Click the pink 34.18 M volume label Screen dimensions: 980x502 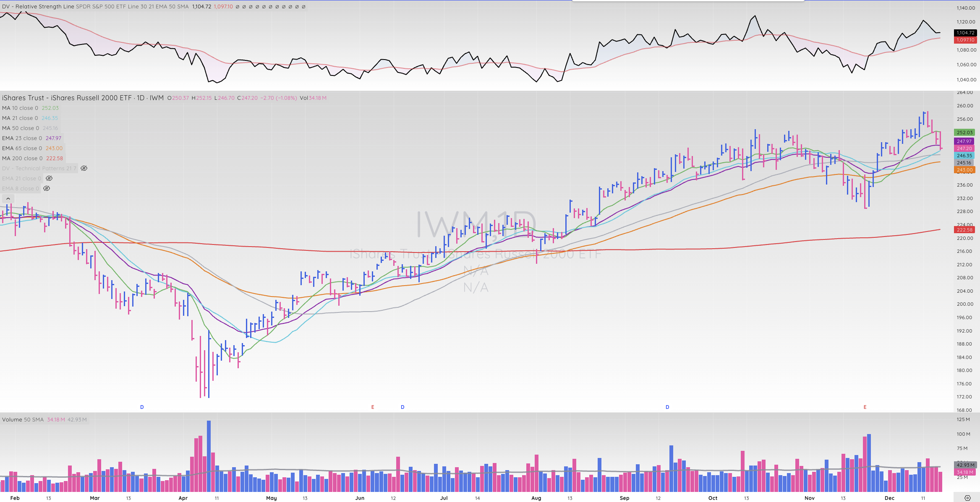click(965, 472)
